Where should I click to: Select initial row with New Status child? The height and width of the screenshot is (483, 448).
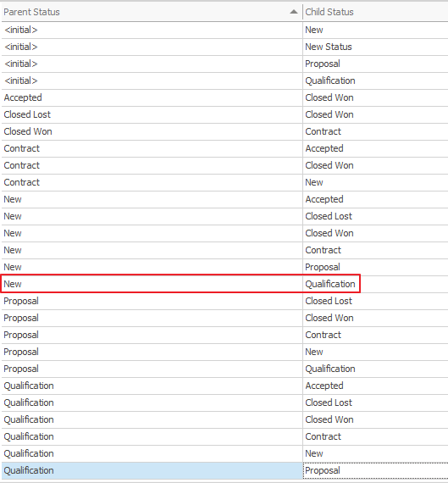coord(224,47)
